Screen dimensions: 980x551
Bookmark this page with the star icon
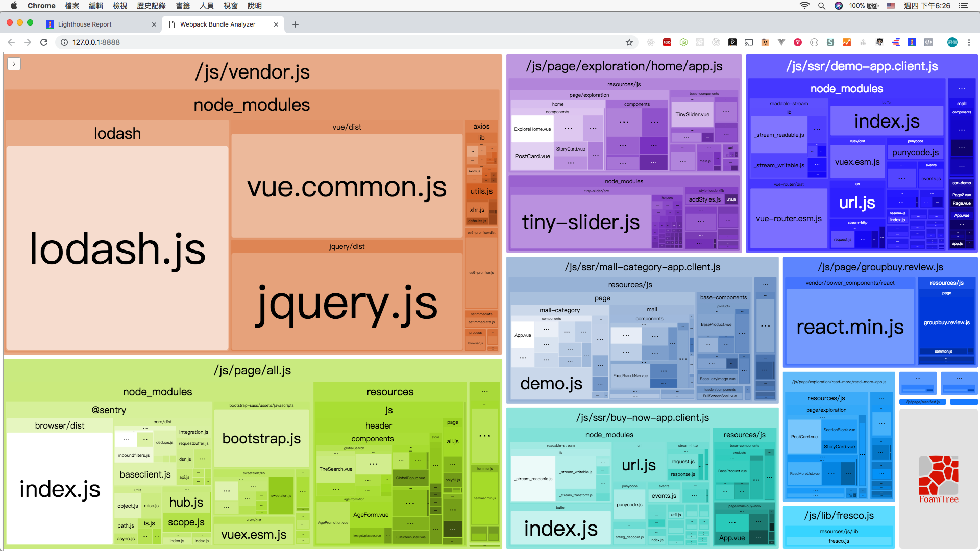pos(629,42)
